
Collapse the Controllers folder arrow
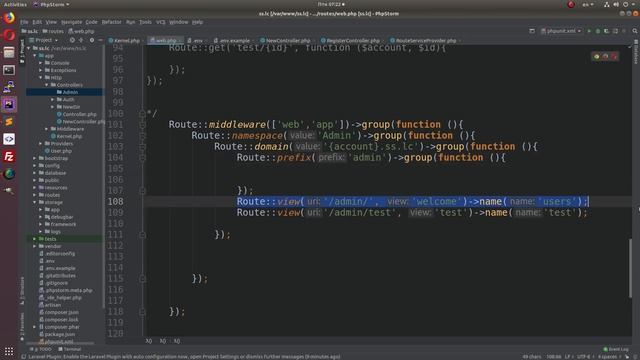(47, 85)
